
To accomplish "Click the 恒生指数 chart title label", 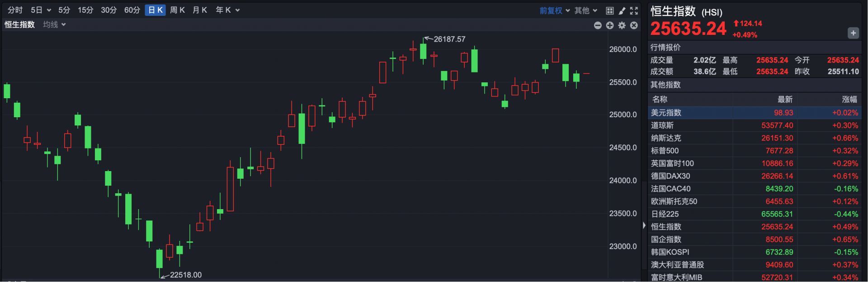I will tap(19, 24).
